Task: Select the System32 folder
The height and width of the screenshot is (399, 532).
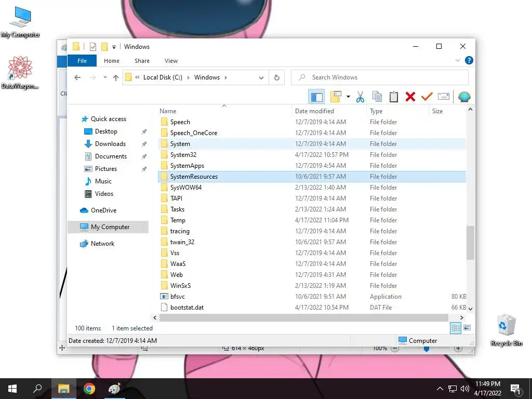Action: click(312, 155)
